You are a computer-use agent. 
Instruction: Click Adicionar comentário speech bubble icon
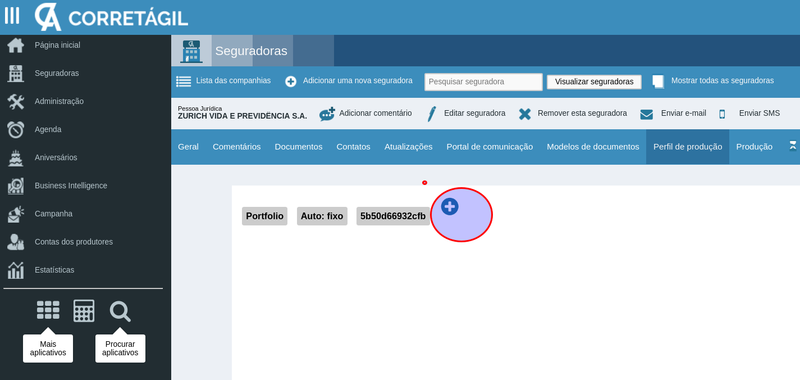(327, 114)
